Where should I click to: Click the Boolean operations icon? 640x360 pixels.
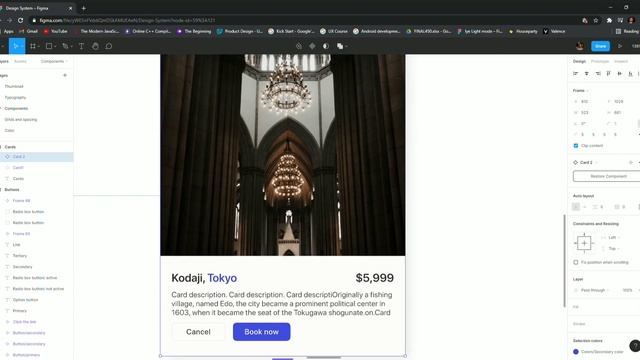point(340,47)
